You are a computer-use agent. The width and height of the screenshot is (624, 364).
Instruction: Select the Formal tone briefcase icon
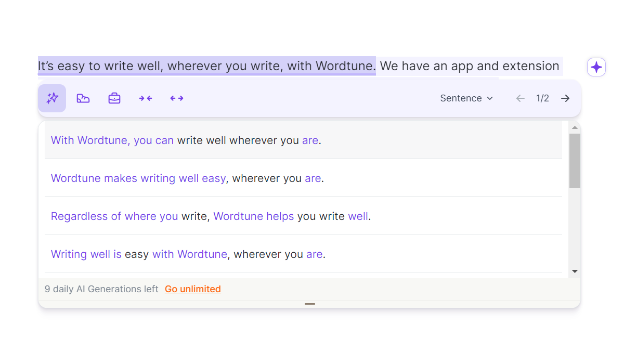[114, 98]
